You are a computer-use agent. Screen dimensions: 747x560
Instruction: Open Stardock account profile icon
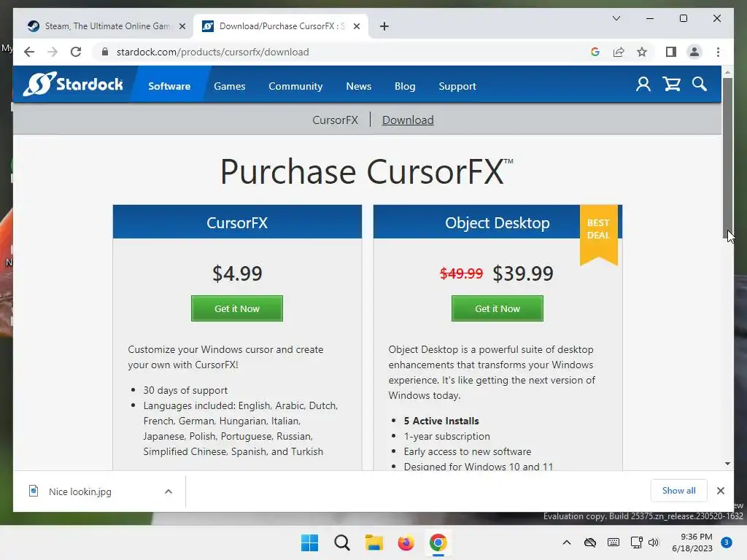643,85
